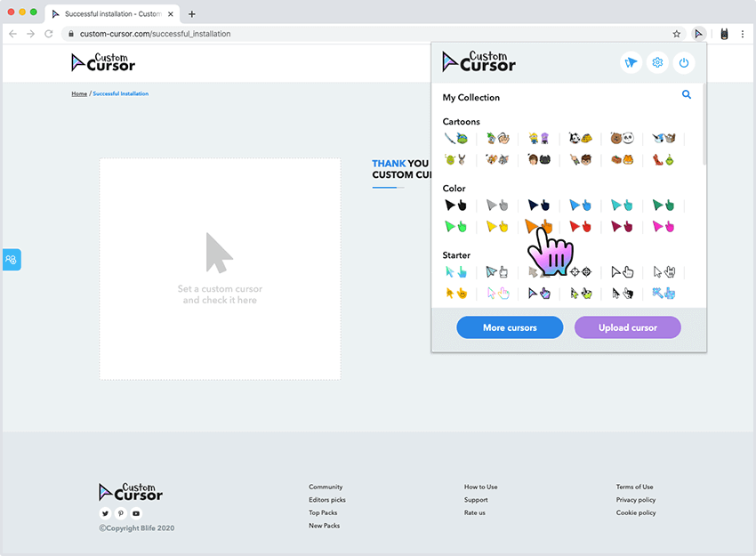Click the blue community side tab icon

[12, 260]
